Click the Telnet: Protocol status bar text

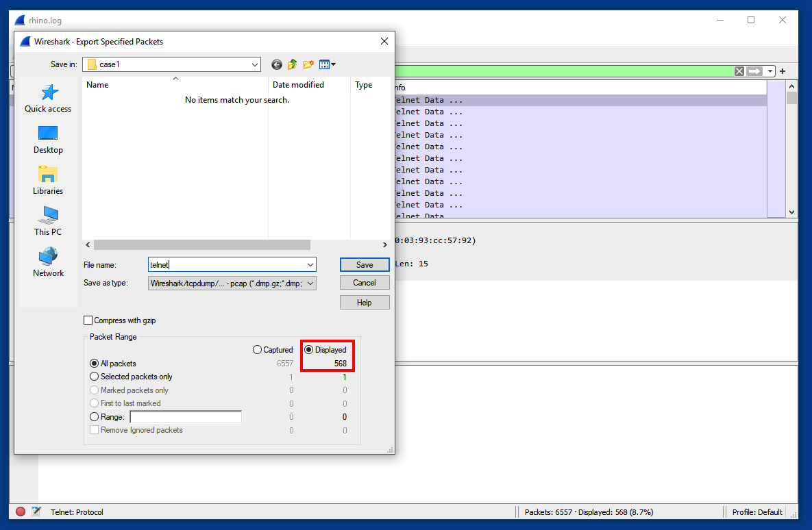click(77, 512)
